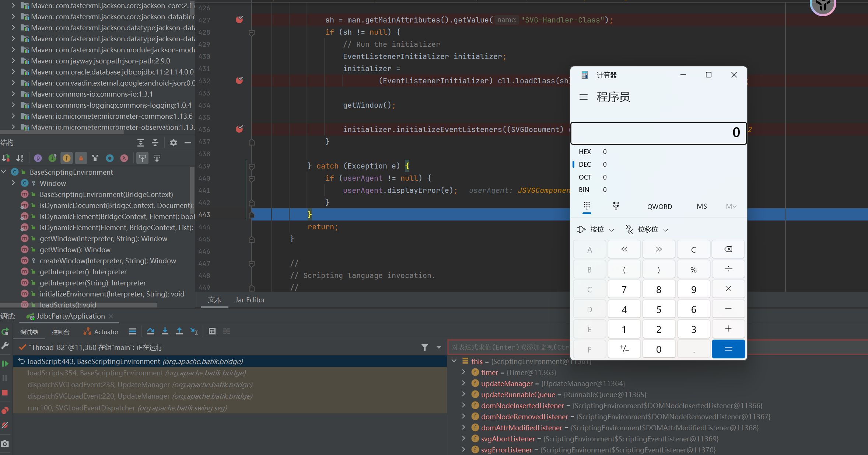This screenshot has width=868, height=455.
Task: Mute breakpoints slashed circle icon
Action: [x=5, y=425]
